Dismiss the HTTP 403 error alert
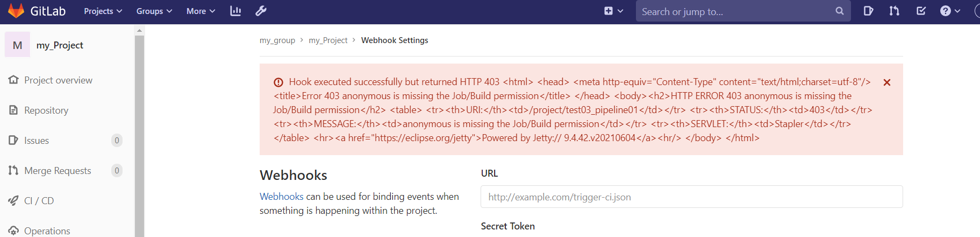 [x=887, y=82]
